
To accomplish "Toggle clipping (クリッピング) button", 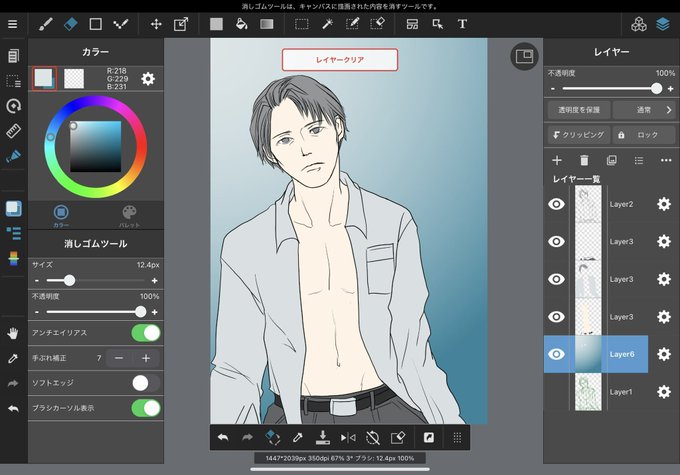I will (579, 135).
